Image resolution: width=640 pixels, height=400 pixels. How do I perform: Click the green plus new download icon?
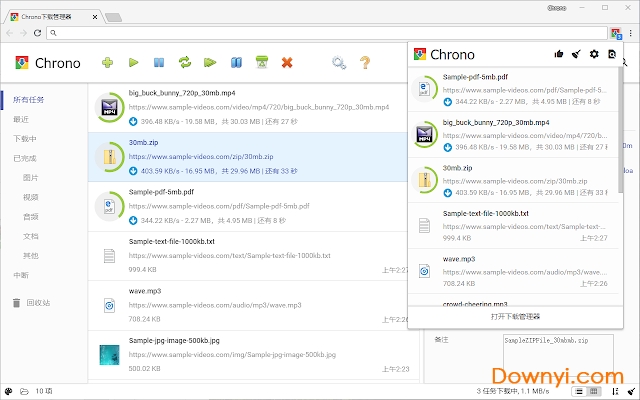click(108, 63)
